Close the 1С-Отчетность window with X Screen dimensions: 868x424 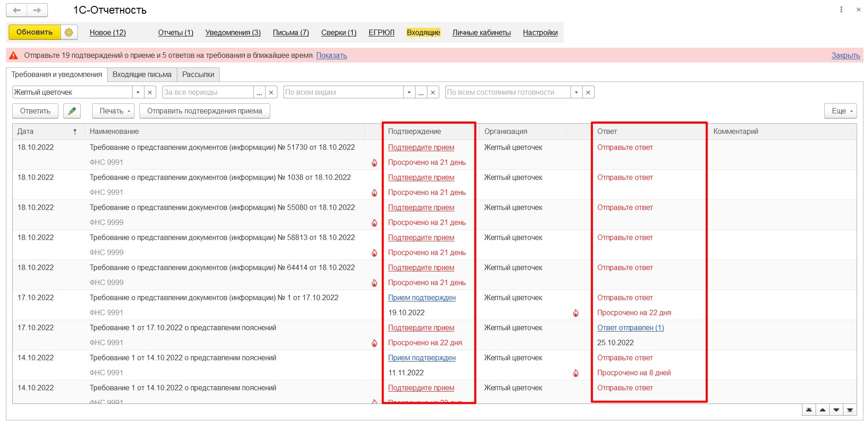click(x=858, y=10)
